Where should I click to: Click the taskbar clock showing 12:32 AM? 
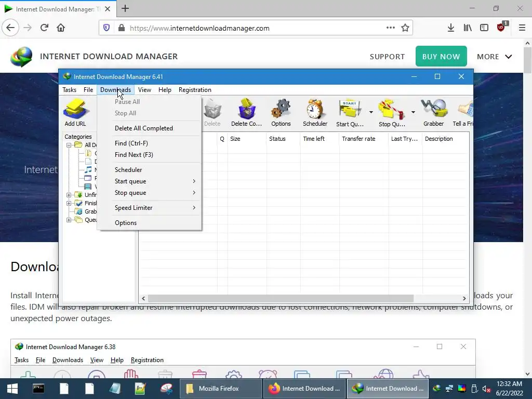[x=509, y=389]
